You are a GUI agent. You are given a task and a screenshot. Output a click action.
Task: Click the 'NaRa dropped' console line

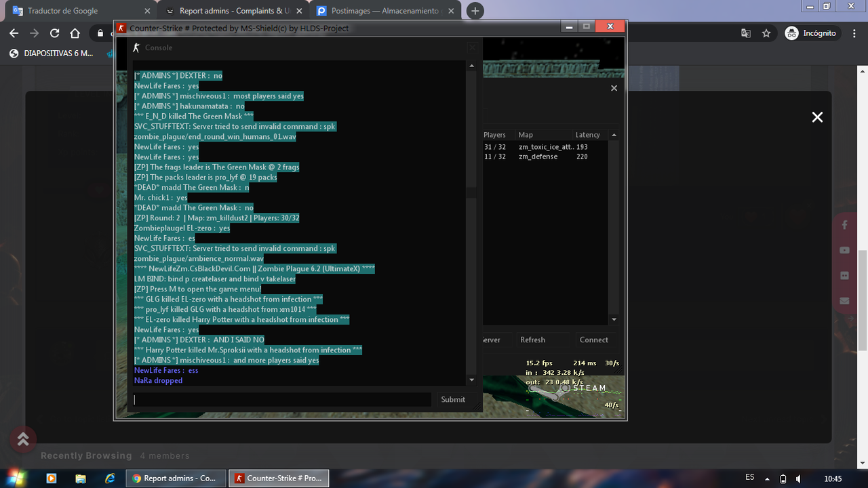[158, 381]
